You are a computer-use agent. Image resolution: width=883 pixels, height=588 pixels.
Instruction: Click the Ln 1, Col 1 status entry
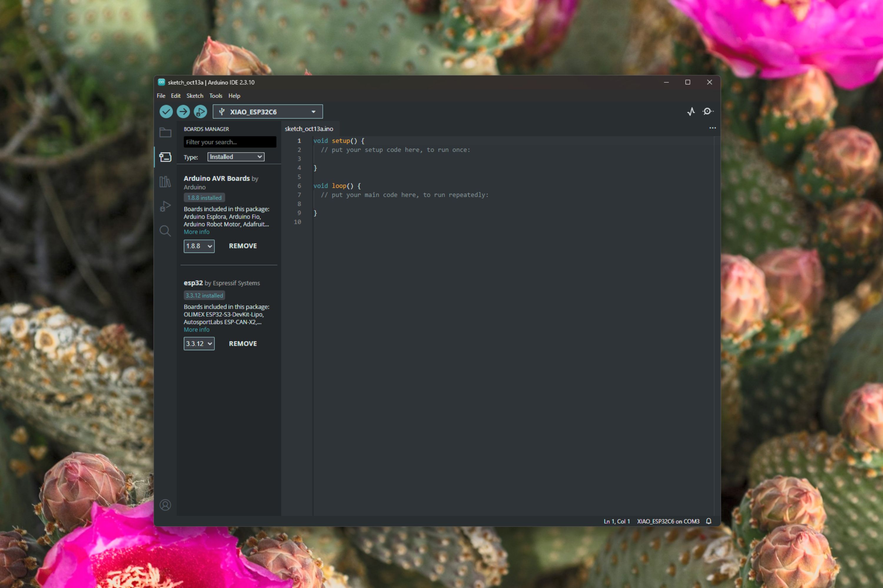(616, 521)
